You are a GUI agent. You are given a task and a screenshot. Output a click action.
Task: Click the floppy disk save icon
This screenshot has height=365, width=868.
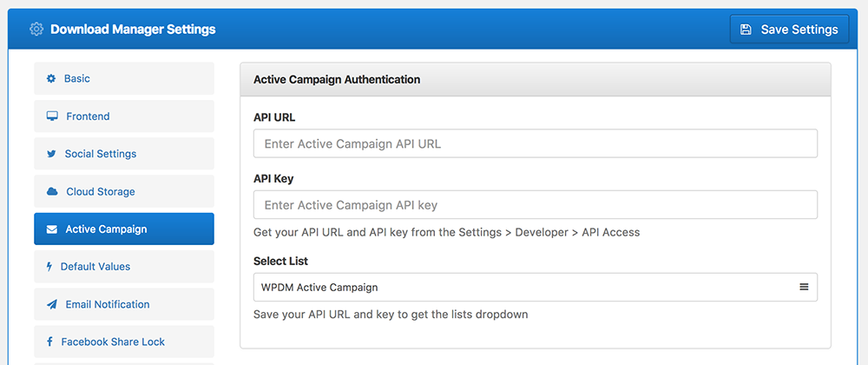pyautogui.click(x=746, y=30)
